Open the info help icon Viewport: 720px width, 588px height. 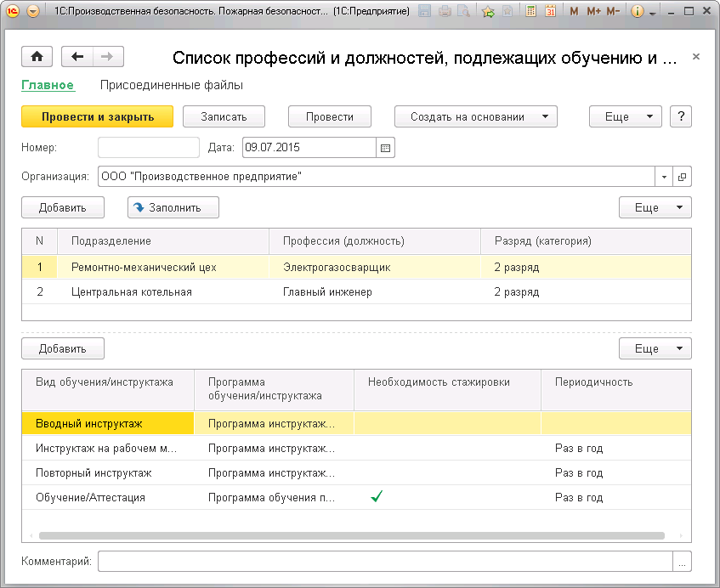tap(637, 11)
